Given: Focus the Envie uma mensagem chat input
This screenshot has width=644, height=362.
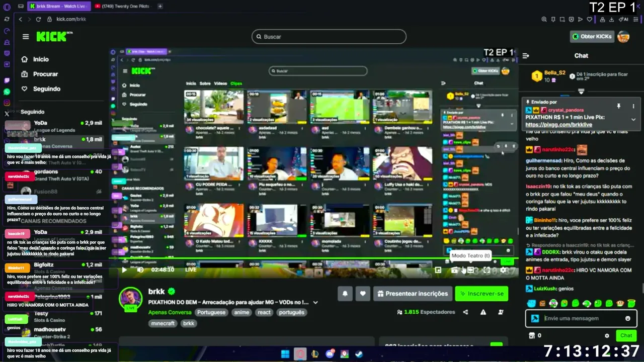Looking at the screenshot, I should click(x=581, y=318).
